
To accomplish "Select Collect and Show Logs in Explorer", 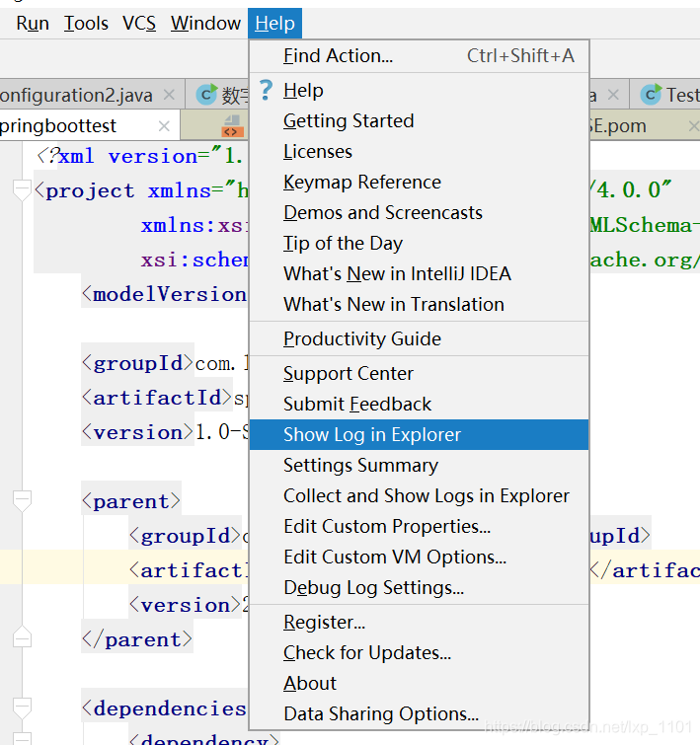I will [x=419, y=496].
